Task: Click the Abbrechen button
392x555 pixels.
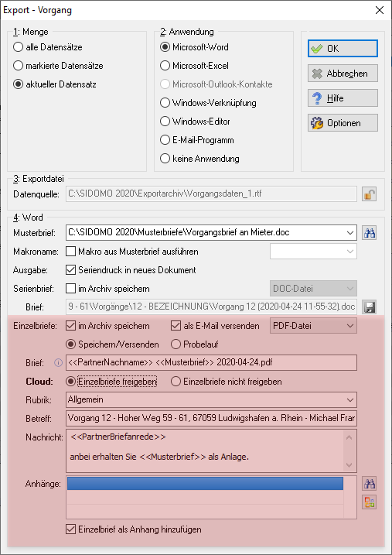Action: point(343,74)
